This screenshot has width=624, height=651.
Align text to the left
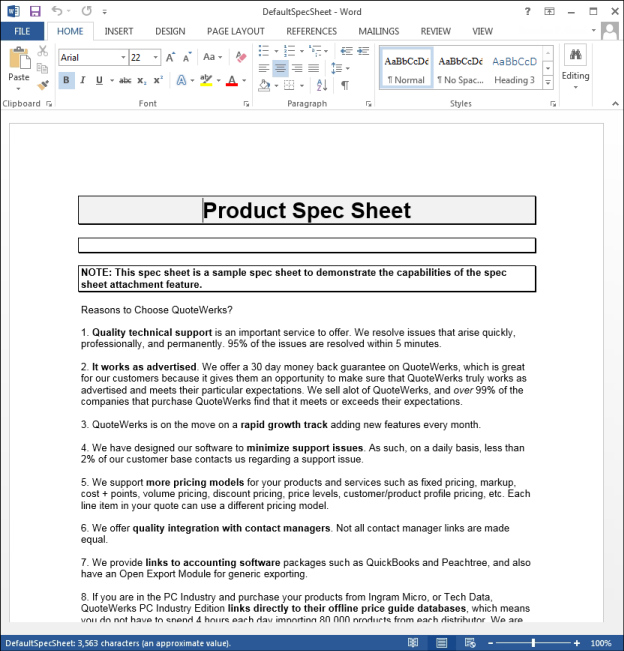pos(264,68)
